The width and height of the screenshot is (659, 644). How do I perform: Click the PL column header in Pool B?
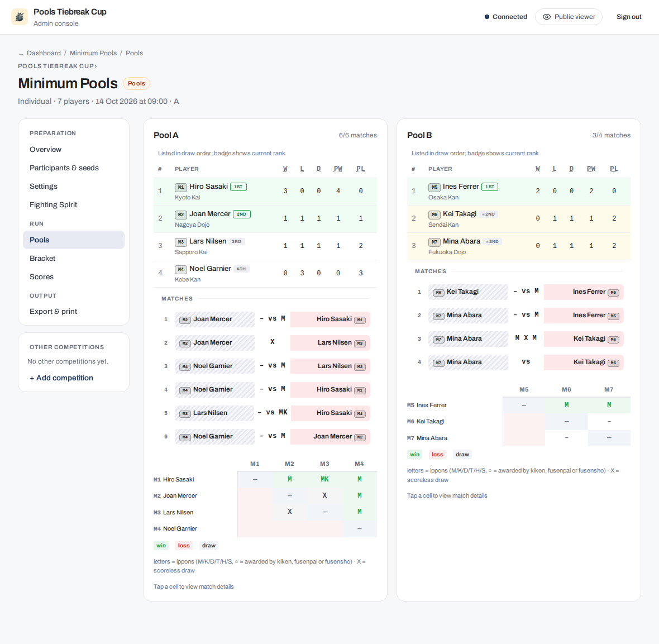click(x=614, y=169)
